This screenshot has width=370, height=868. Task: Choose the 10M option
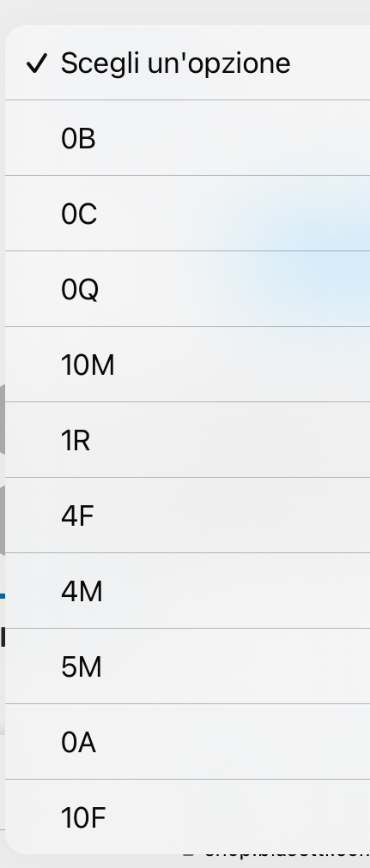(x=188, y=365)
